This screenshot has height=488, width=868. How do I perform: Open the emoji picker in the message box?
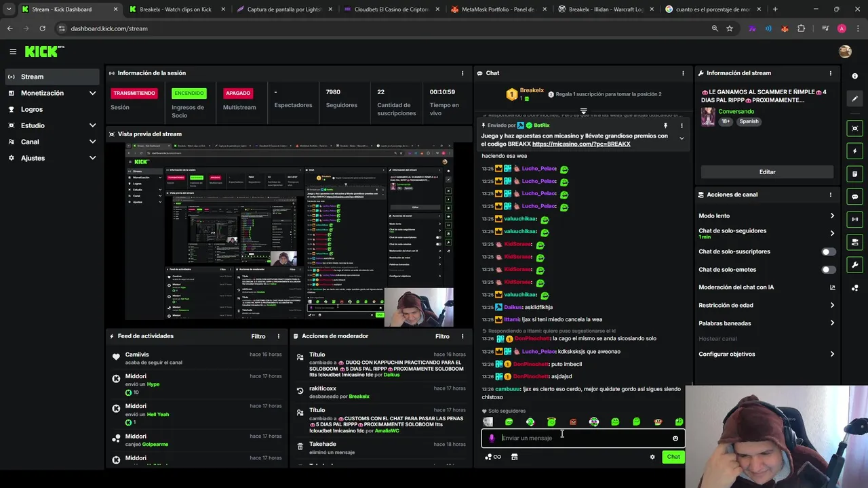click(675, 438)
